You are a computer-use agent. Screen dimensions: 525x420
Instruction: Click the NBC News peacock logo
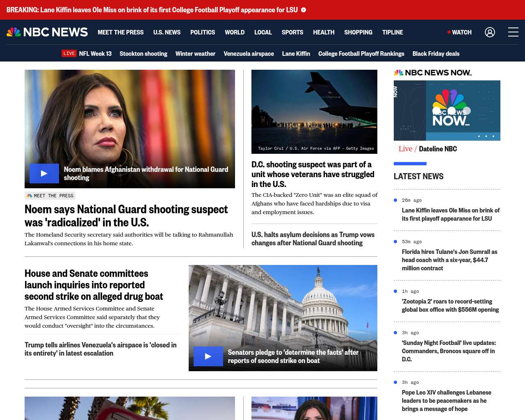pos(47,32)
